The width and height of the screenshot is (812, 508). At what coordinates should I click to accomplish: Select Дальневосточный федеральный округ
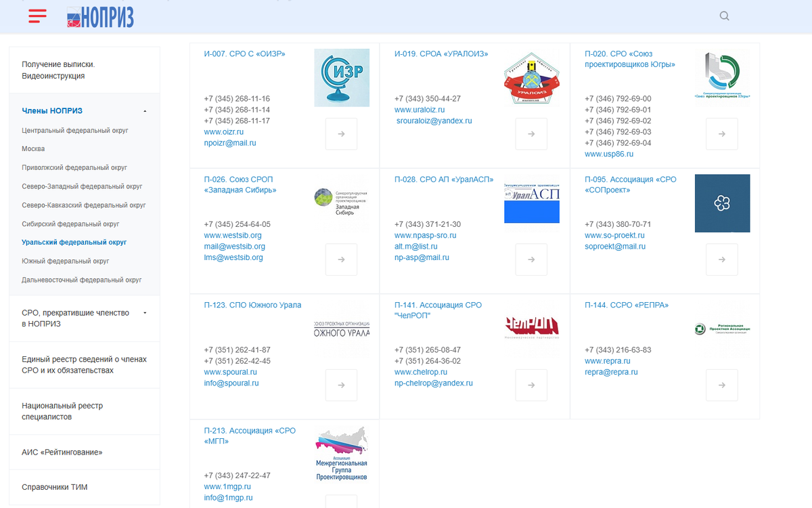(82, 280)
